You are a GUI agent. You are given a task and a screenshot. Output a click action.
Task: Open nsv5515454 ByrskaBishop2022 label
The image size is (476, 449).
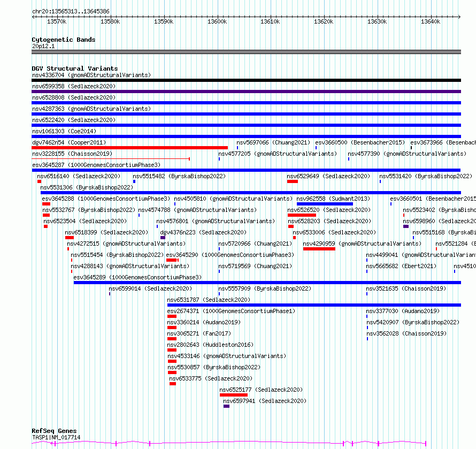(117, 255)
